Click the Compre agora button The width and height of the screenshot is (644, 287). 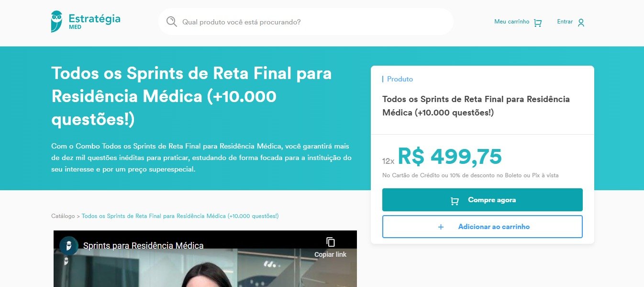482,200
